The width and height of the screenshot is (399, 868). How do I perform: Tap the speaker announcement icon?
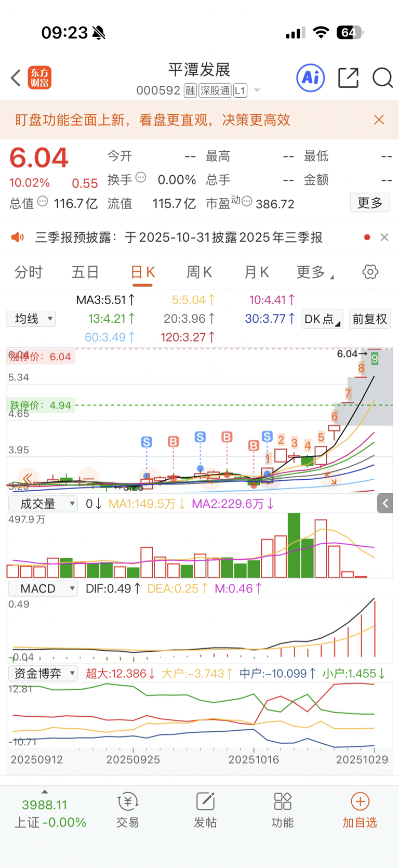pyautogui.click(x=18, y=238)
